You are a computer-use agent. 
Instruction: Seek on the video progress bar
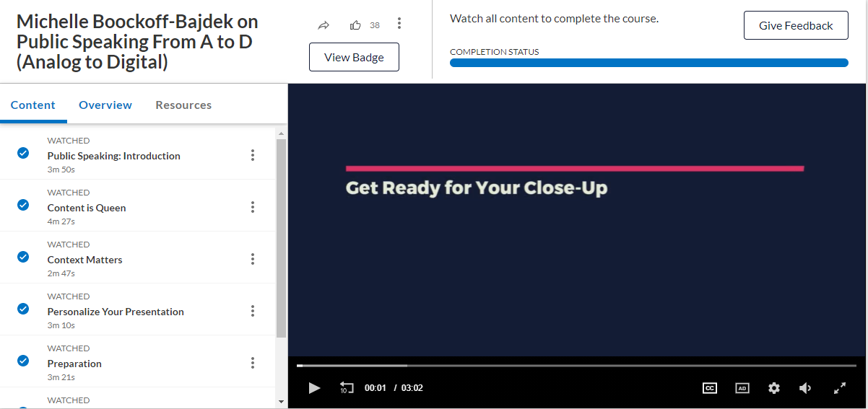(x=576, y=366)
